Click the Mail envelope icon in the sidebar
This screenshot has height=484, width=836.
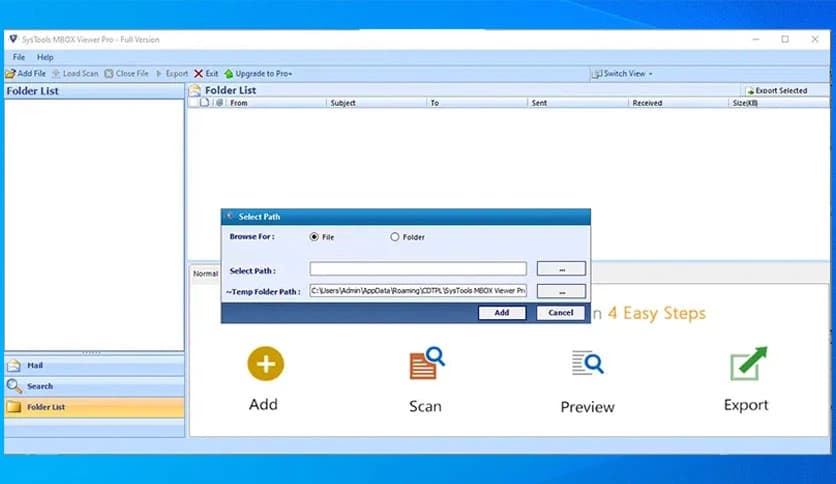tap(14, 366)
